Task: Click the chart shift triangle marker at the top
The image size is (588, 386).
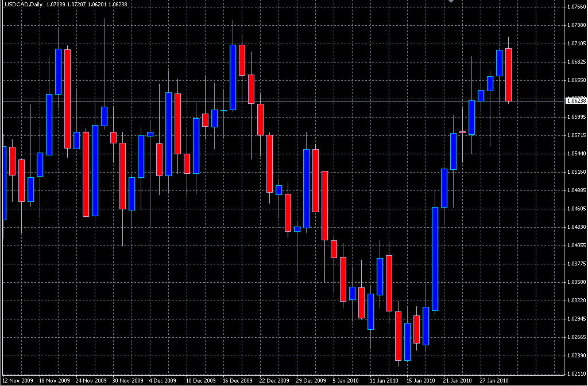Action: pos(451,2)
